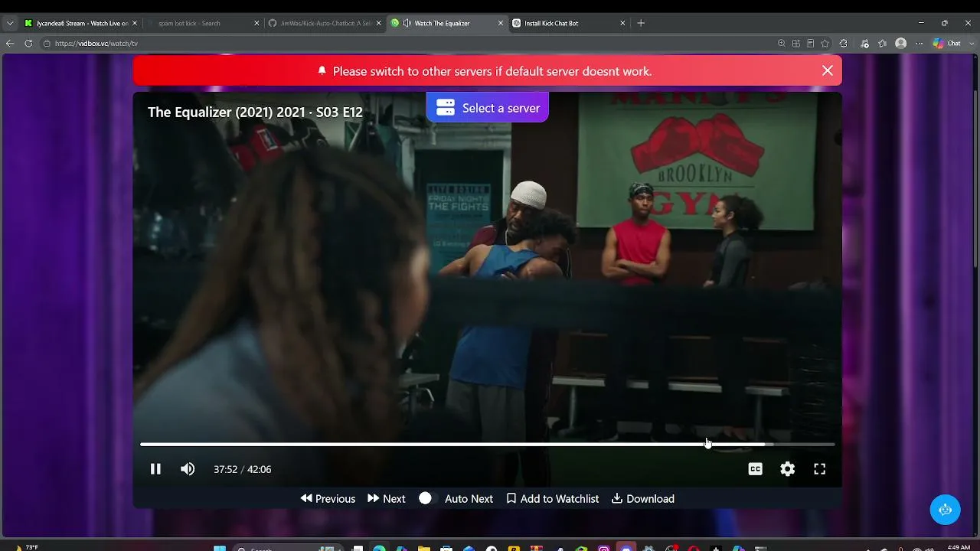Viewport: 980px width, 551px height.
Task: Open the Instagram taskbar icon
Action: [603, 548]
